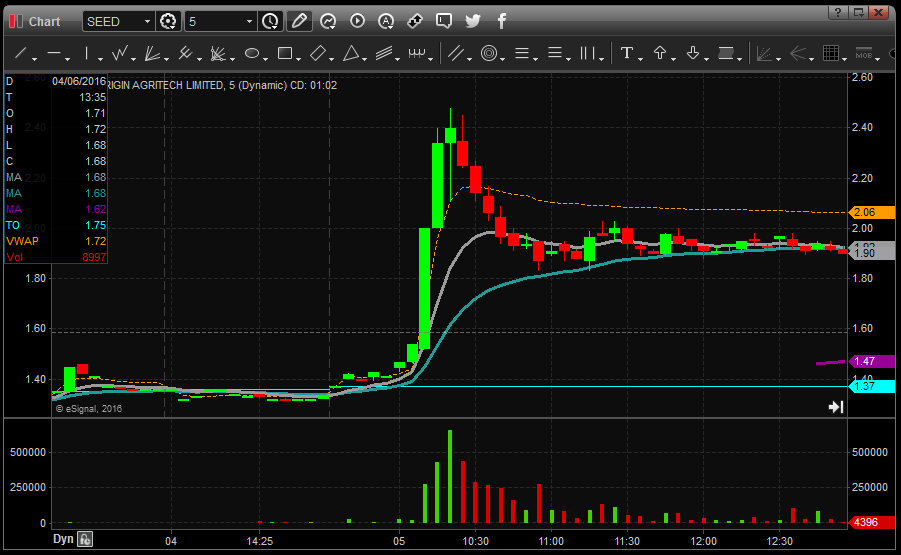Open the studies chart icon
901x555 pixels.
pos(328,21)
